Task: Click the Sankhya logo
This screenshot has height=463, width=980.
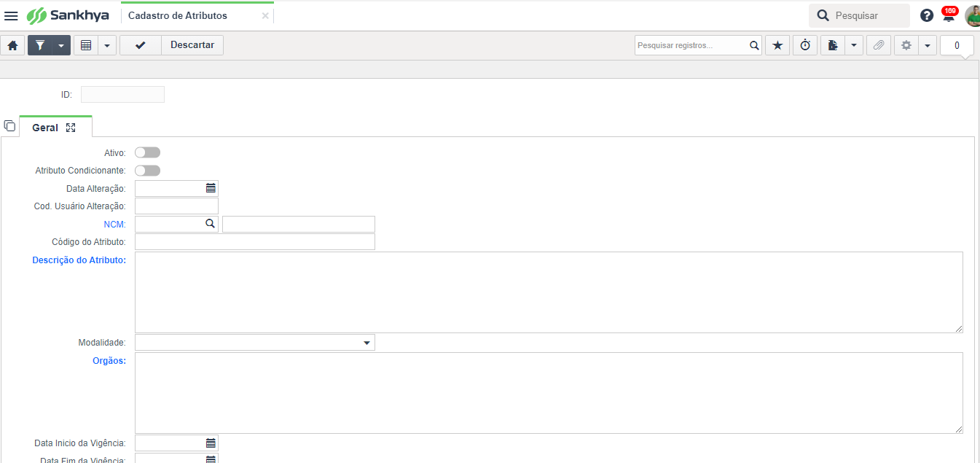Action: click(67, 15)
